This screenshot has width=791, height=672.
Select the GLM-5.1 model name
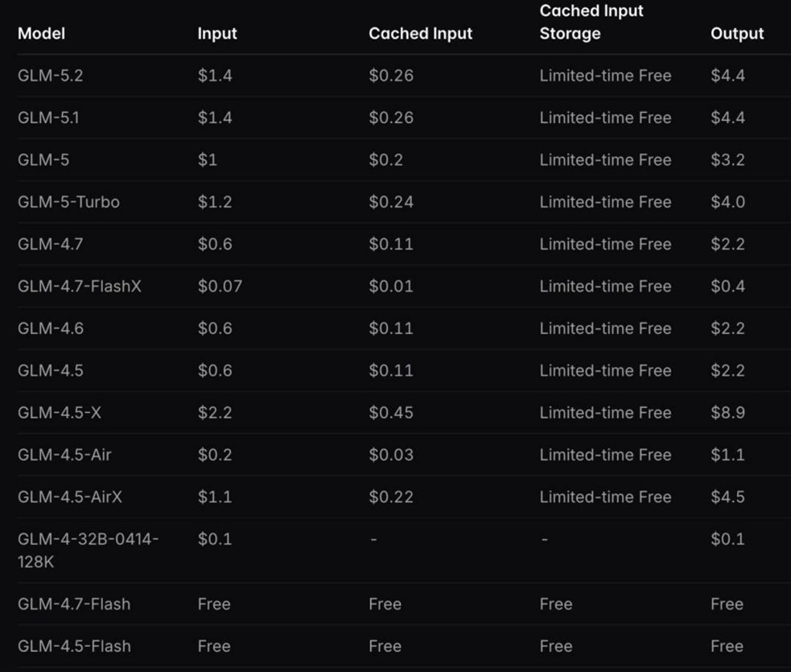point(48,117)
